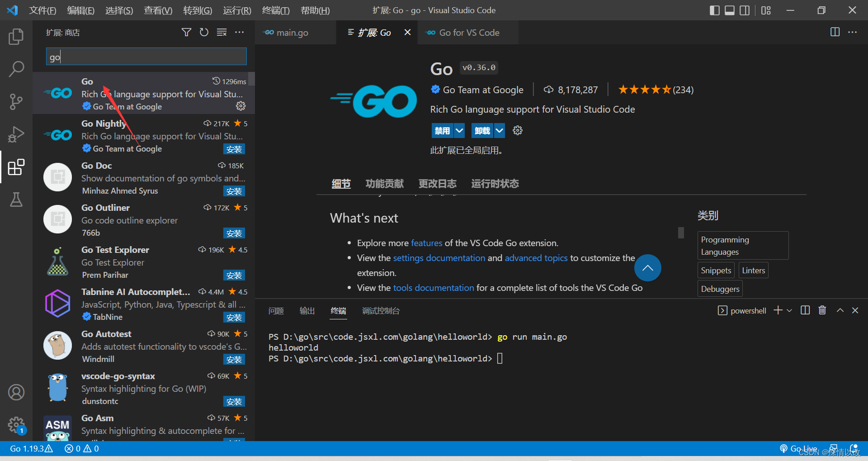
Task: Open the advanced topics link
Action: tap(536, 258)
